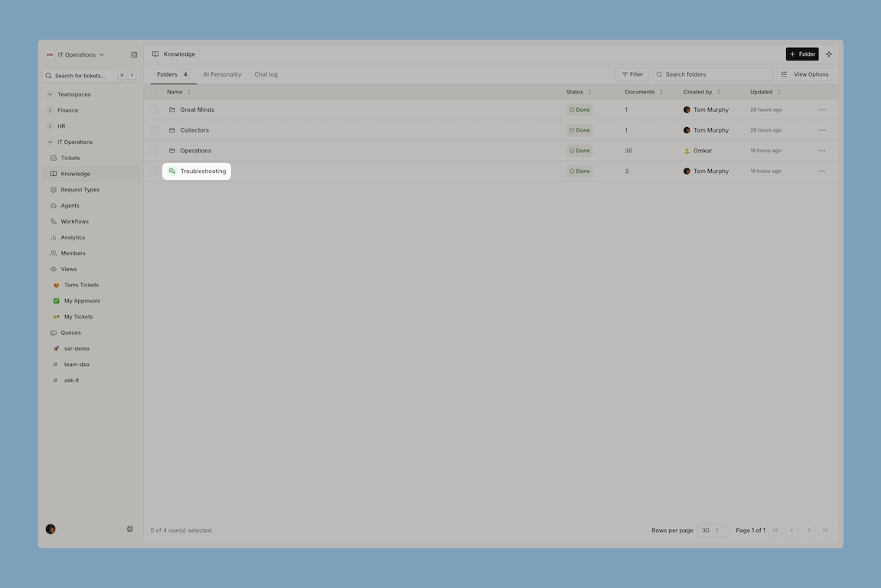Open Tickets inbox in sidebar
The image size is (881, 588).
click(x=70, y=158)
